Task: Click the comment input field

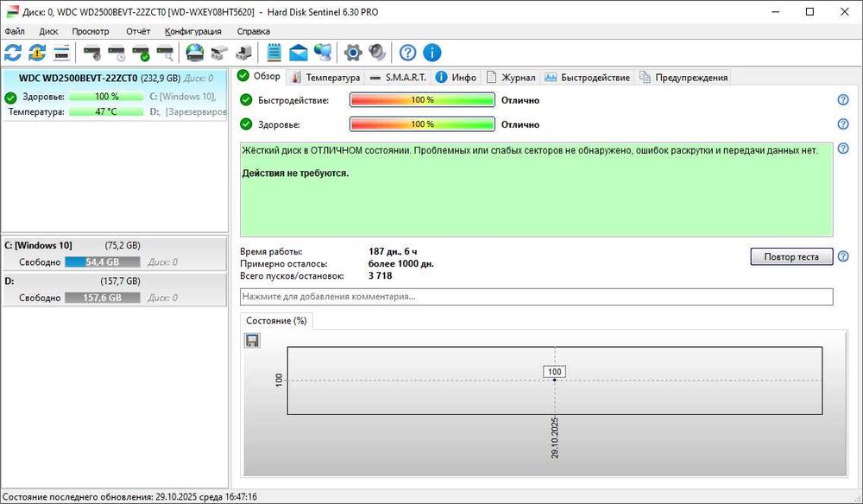Action: (x=536, y=297)
